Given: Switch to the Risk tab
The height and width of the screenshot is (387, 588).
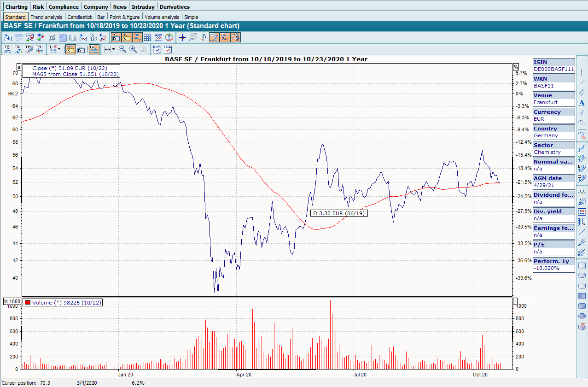Looking at the screenshot, I should click(38, 7).
